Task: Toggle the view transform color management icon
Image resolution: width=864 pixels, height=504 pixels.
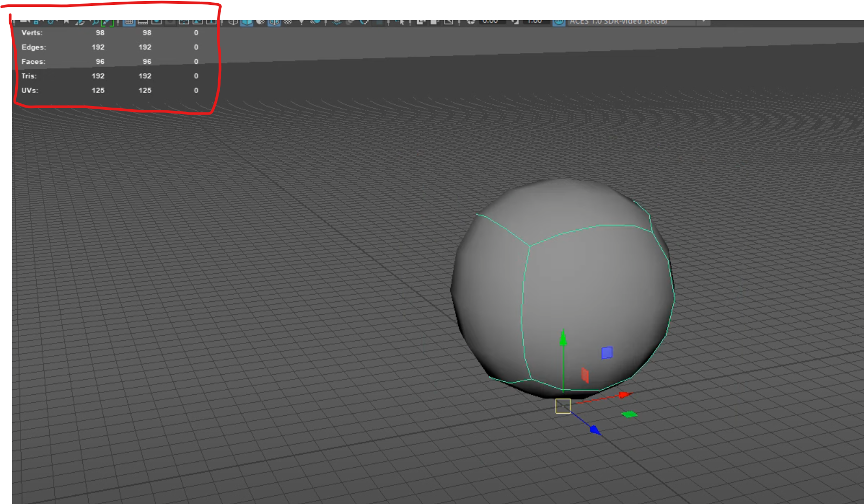Action: (x=559, y=22)
